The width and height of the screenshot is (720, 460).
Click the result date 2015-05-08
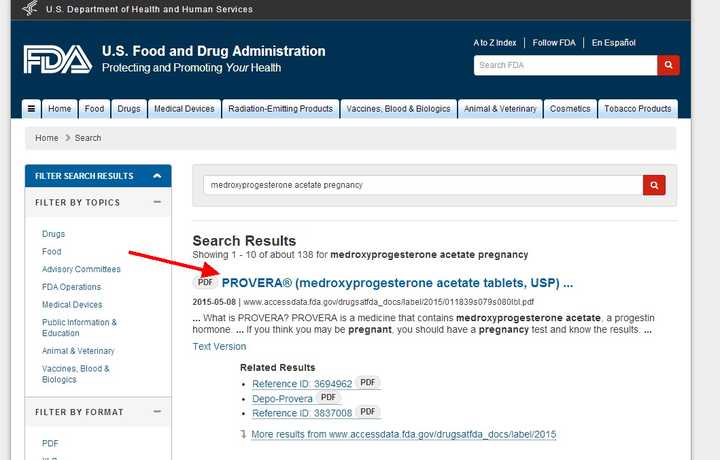click(214, 302)
